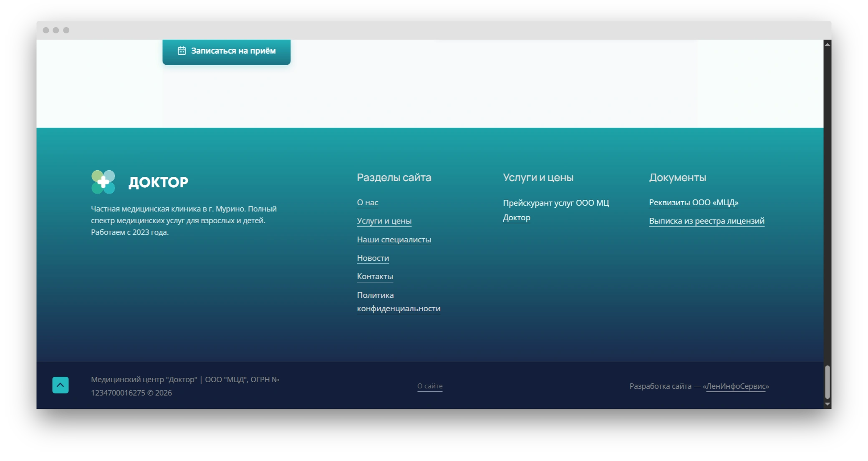
Task: Open the Контакты link
Action: [x=375, y=276]
